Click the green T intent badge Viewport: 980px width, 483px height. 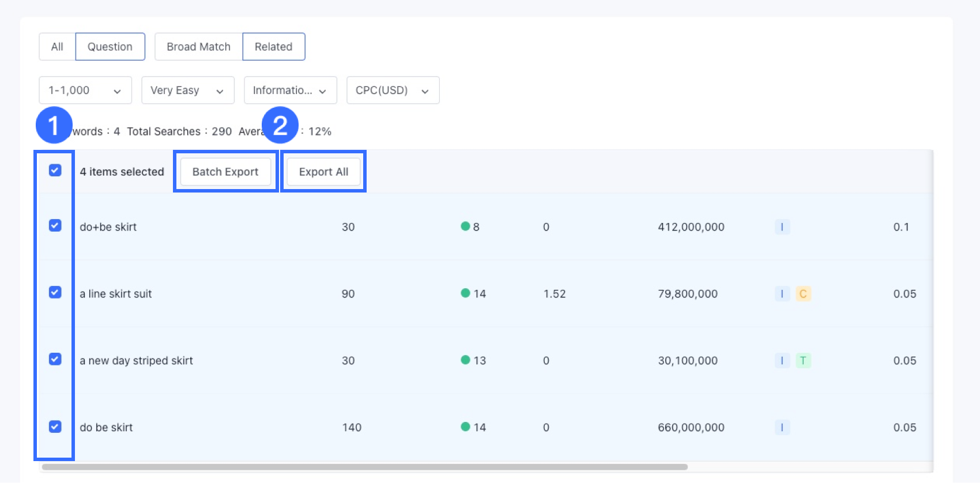(x=803, y=361)
